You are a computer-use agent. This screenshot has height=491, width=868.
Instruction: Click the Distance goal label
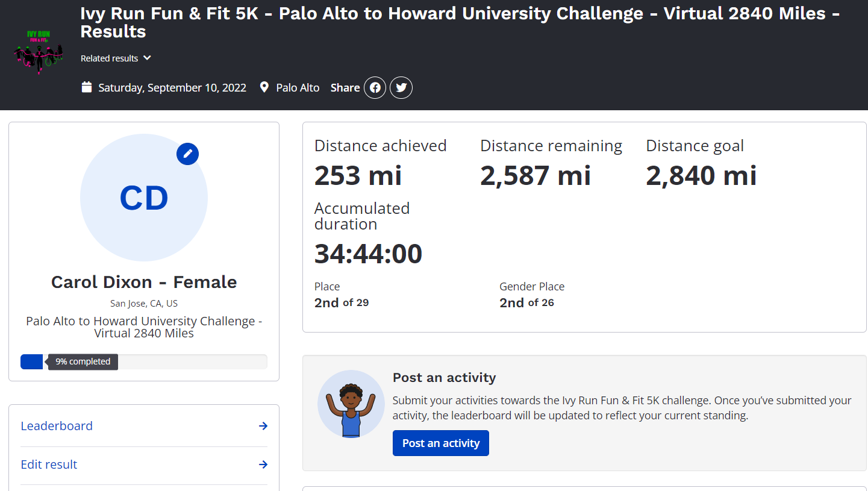tap(695, 146)
